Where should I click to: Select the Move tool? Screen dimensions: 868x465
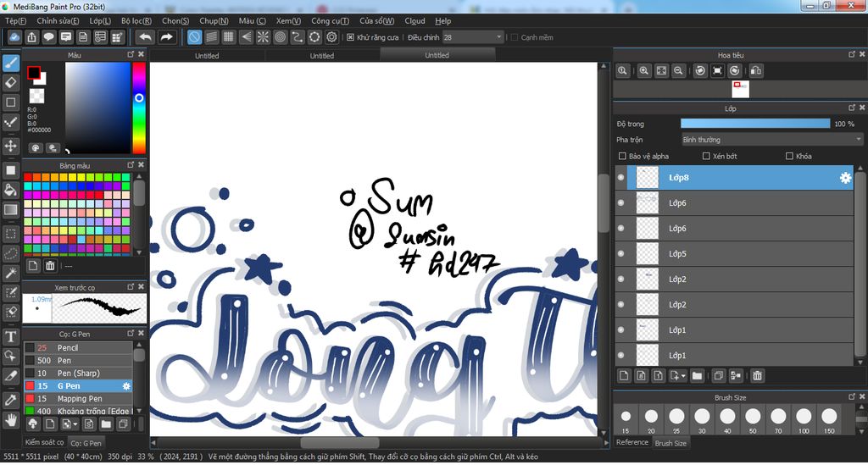[x=10, y=146]
